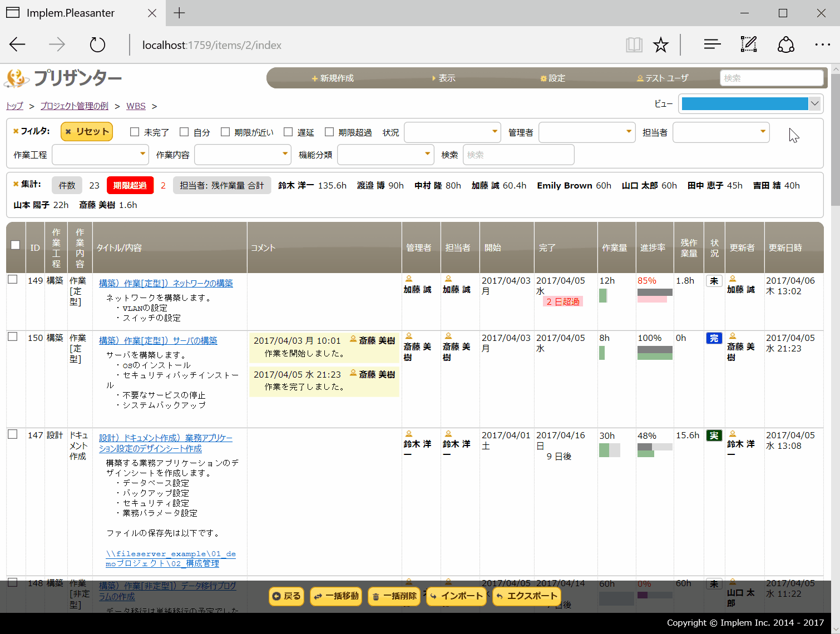The height and width of the screenshot is (634, 840).
Task: Open fileserver_example path link
Action: click(171, 558)
